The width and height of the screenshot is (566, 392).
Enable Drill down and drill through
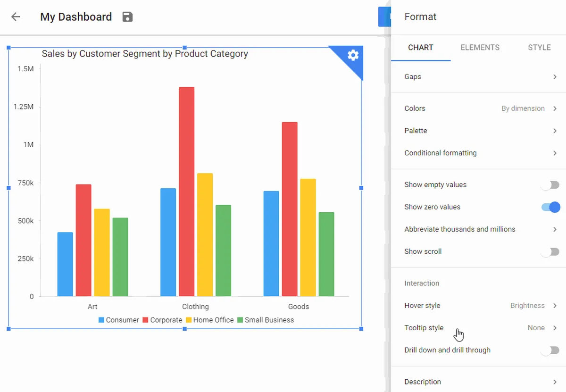[x=550, y=350]
